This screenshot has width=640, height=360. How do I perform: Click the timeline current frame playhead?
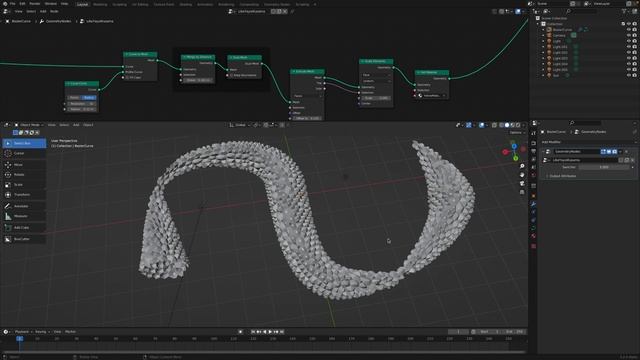[20, 338]
